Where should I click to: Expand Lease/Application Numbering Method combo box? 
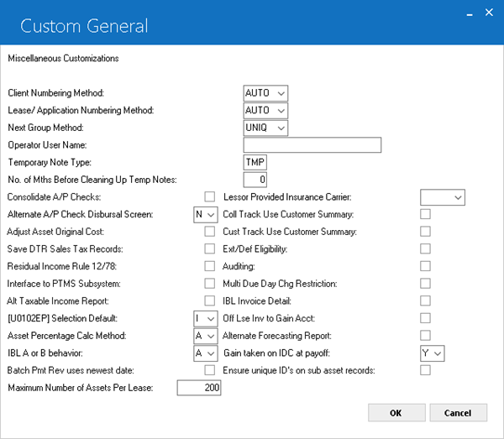(265, 111)
